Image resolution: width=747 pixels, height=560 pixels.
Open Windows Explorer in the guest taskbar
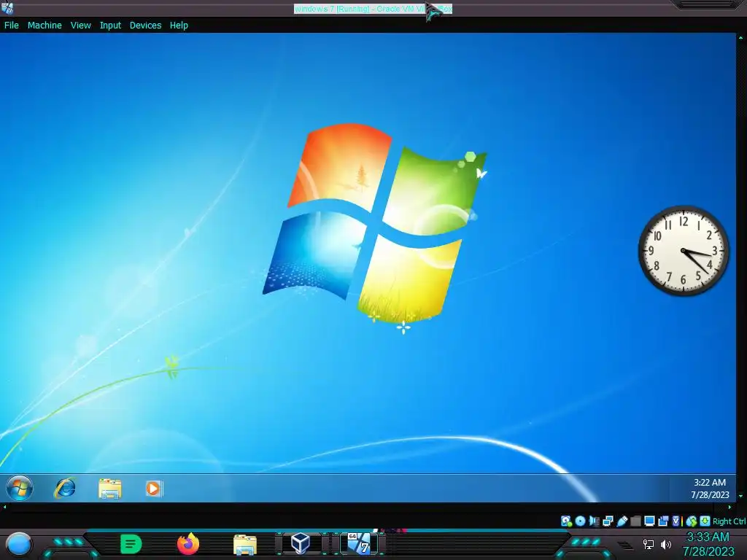(x=110, y=489)
